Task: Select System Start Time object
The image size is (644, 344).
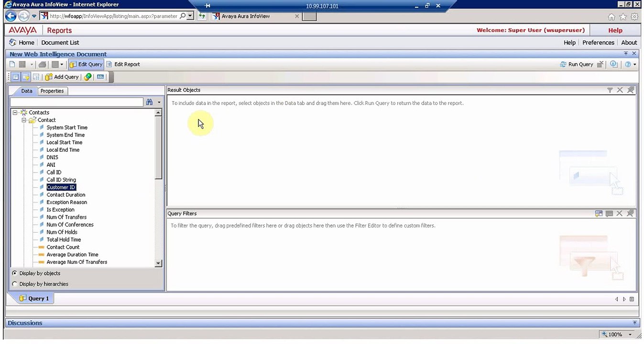Action: [67, 128]
